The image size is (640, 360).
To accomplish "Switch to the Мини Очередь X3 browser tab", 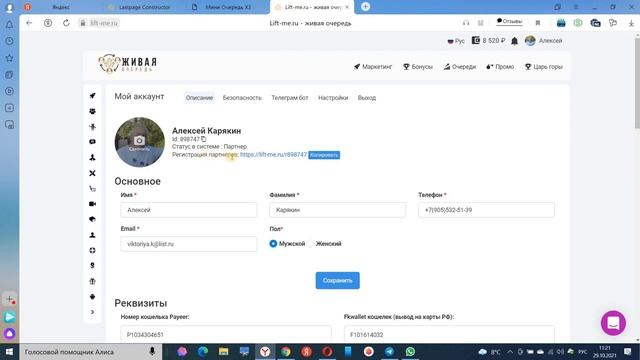I will click(228, 7).
